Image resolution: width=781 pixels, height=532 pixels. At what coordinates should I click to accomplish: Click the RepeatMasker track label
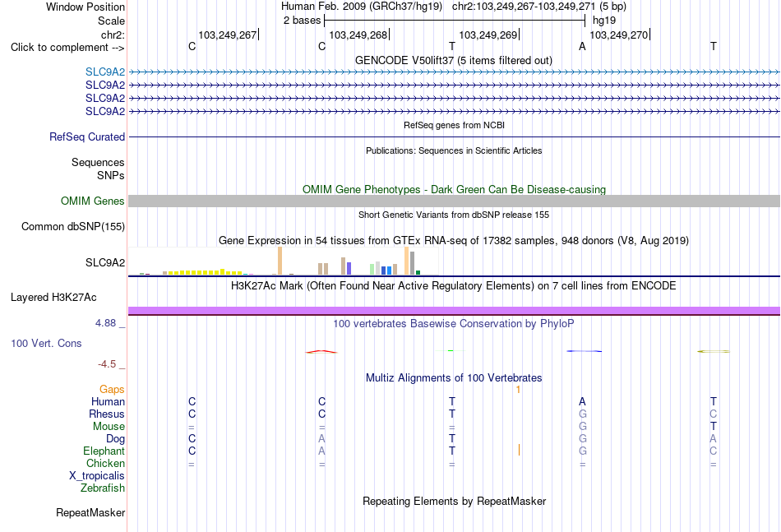tap(90, 512)
